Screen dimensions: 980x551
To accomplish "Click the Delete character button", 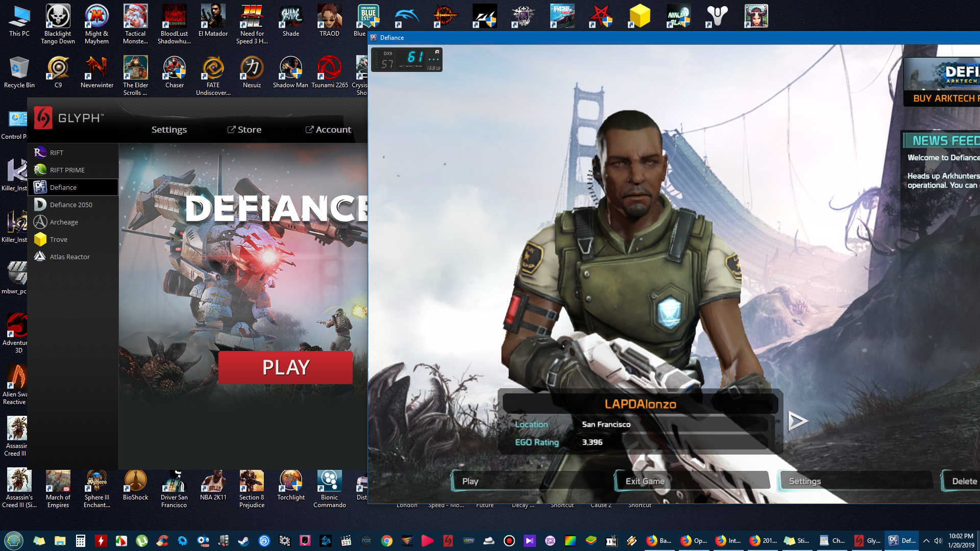I will [x=962, y=481].
